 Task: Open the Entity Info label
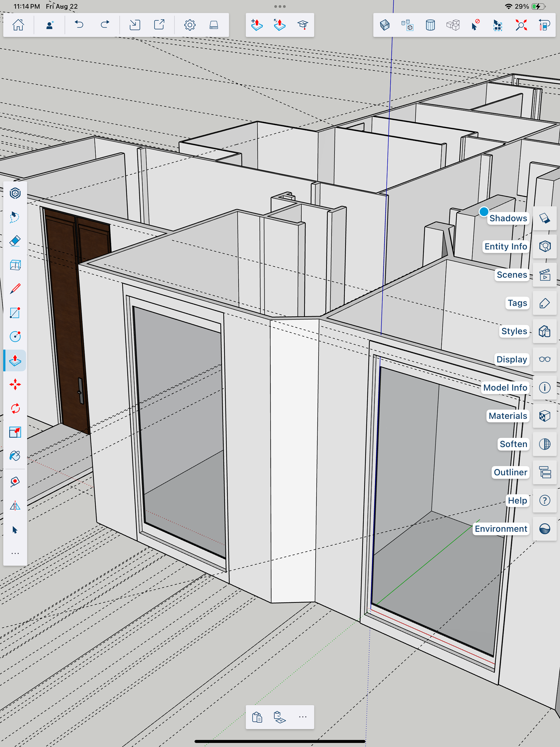click(505, 247)
